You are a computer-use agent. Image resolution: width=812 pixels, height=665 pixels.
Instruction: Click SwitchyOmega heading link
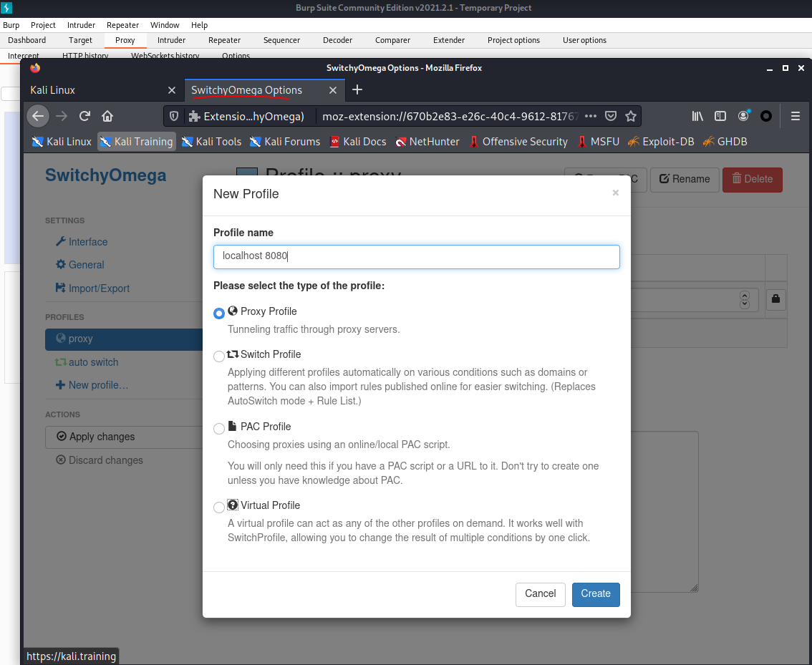tap(106, 175)
